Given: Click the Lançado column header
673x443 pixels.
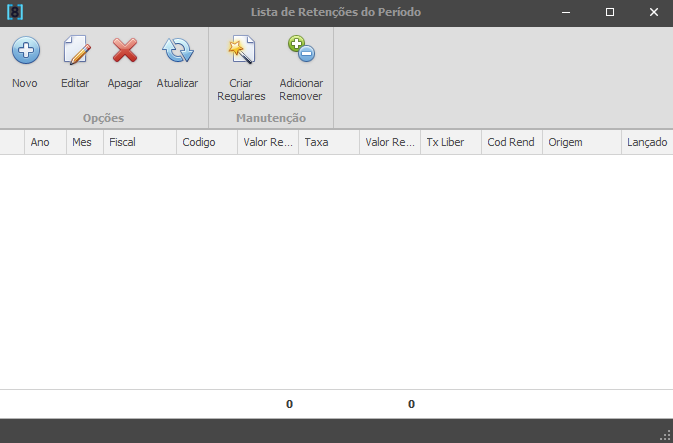Looking at the screenshot, I should point(646,143).
